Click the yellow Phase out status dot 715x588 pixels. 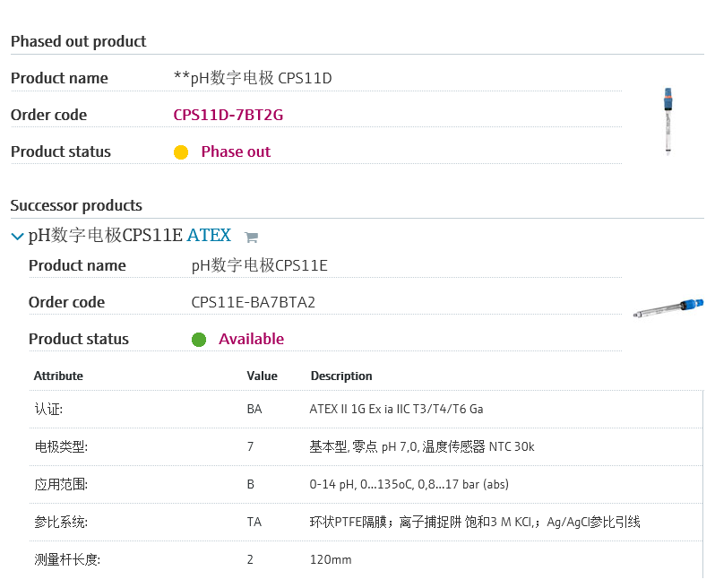(181, 152)
